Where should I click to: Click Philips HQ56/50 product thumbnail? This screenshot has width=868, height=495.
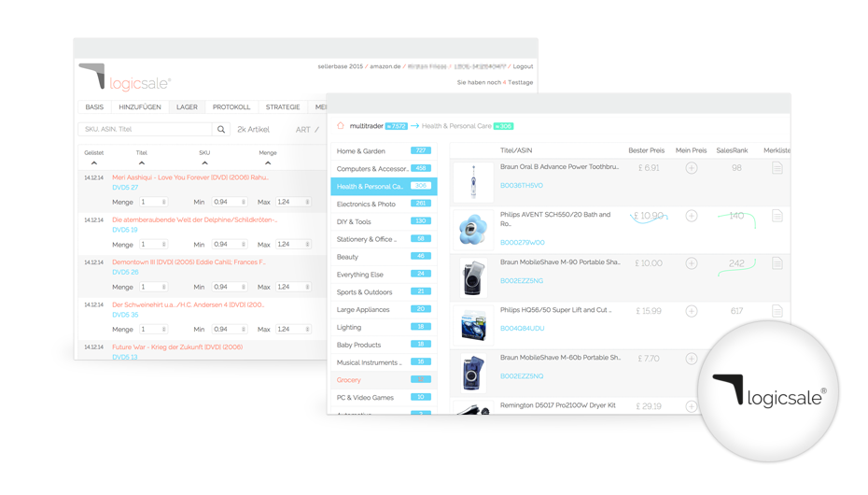point(473,325)
